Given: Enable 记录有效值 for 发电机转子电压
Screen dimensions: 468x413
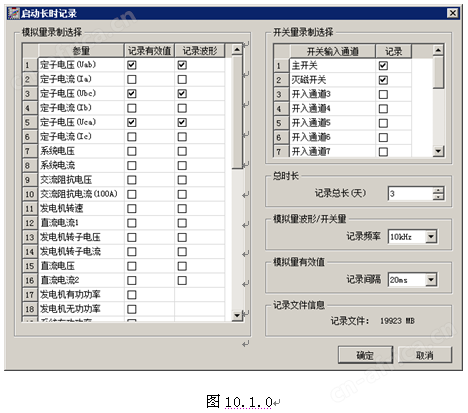Looking at the screenshot, I should coord(132,237).
